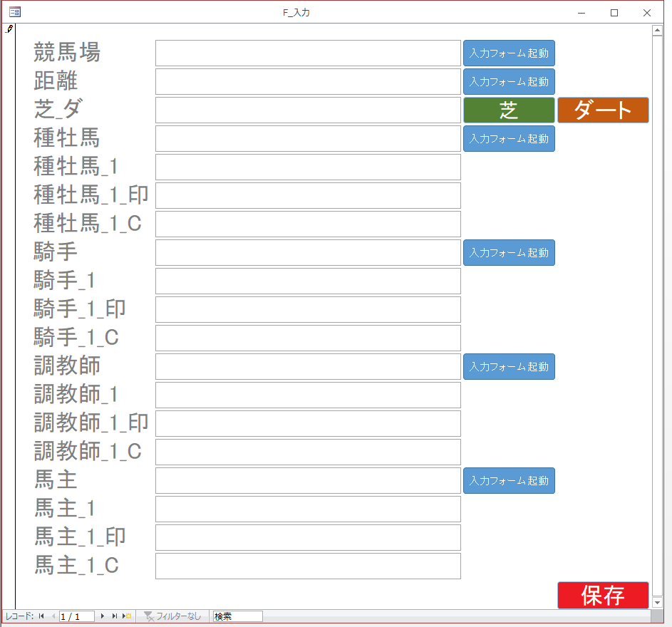Go to previous record arrow
Image resolution: width=672 pixels, height=627 pixels.
click(53, 616)
